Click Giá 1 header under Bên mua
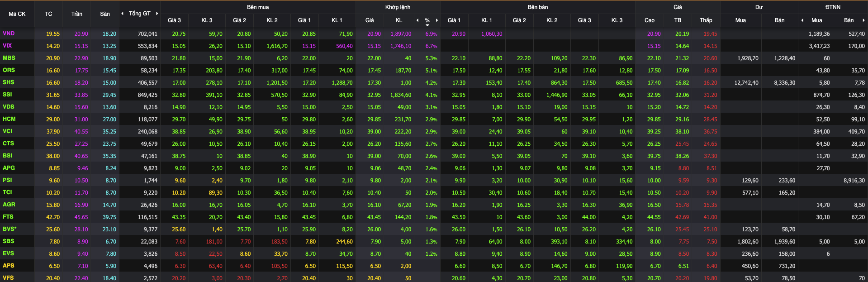 [304, 20]
